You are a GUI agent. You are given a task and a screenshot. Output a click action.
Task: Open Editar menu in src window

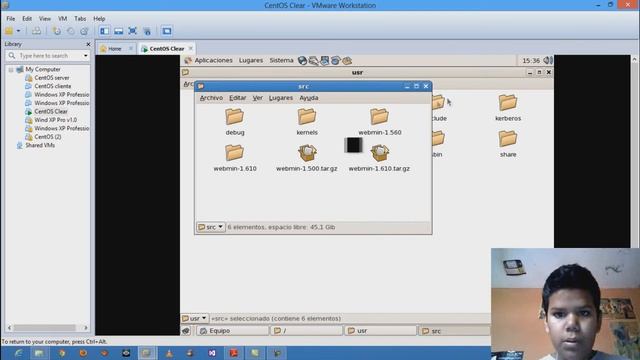[237, 98]
